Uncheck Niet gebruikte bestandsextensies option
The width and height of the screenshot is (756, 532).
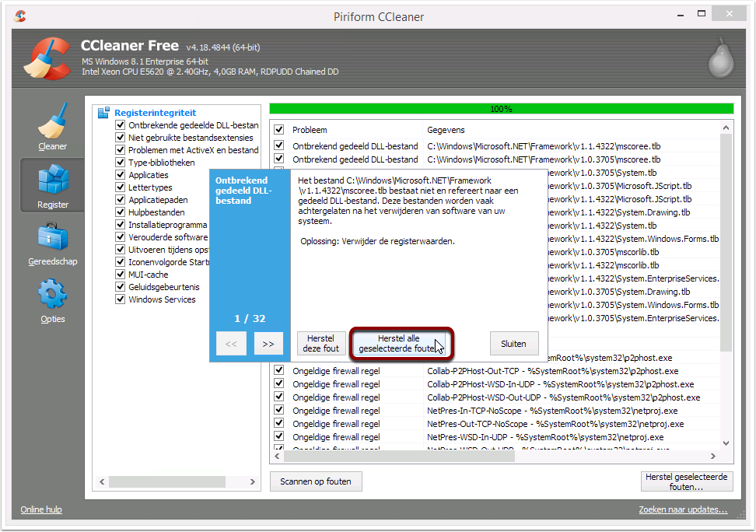pyautogui.click(x=120, y=138)
